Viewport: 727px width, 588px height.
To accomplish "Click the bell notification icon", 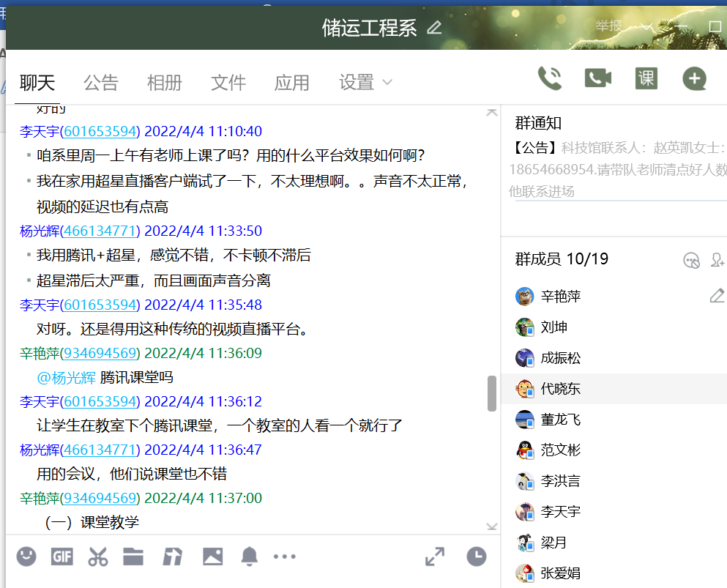I will point(249,557).
